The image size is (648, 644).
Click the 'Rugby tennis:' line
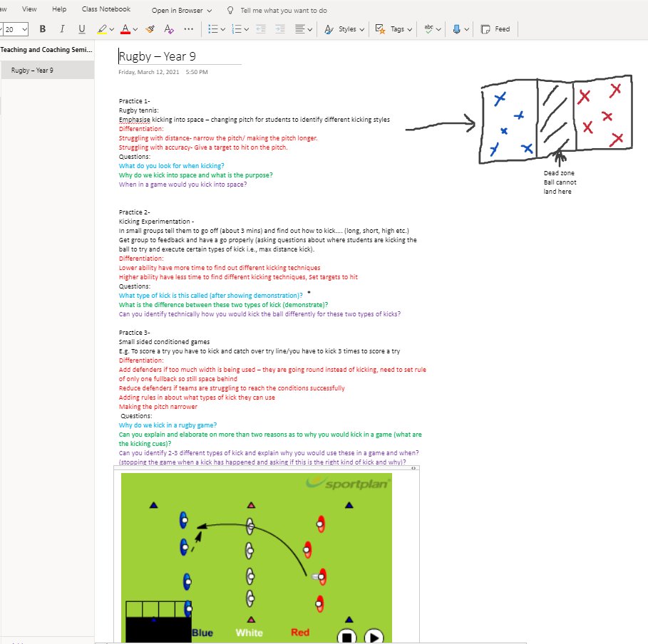[x=138, y=110]
